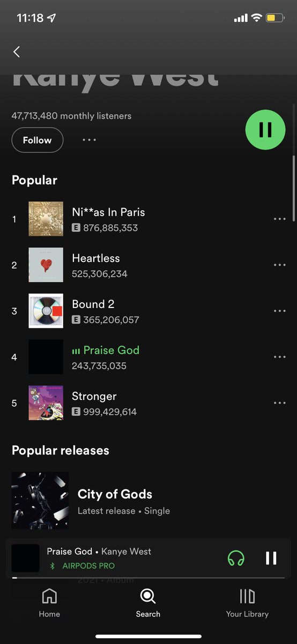Open more options for Ni**as In Paris
Screen dimensions: 297x644
279,219
